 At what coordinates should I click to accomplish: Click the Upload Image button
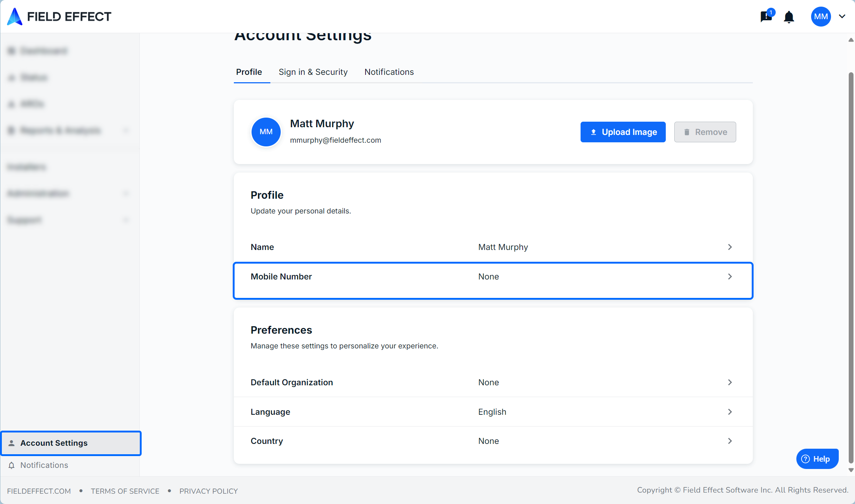tap(623, 132)
